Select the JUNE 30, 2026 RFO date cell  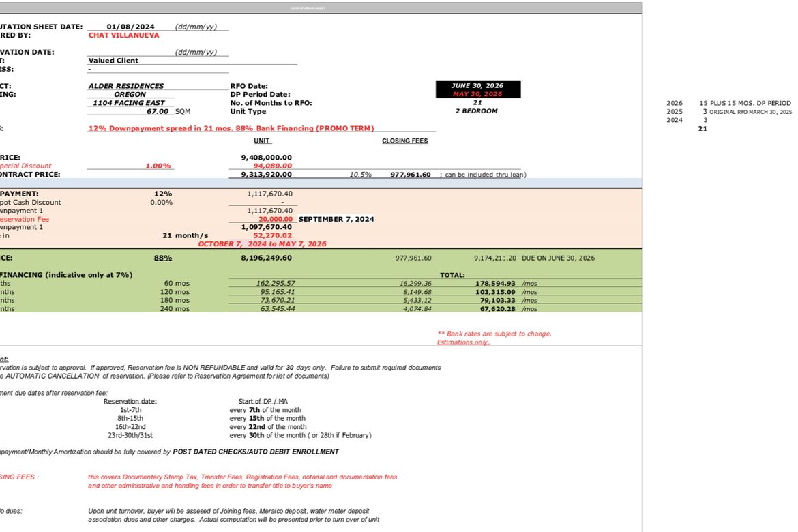pos(477,85)
